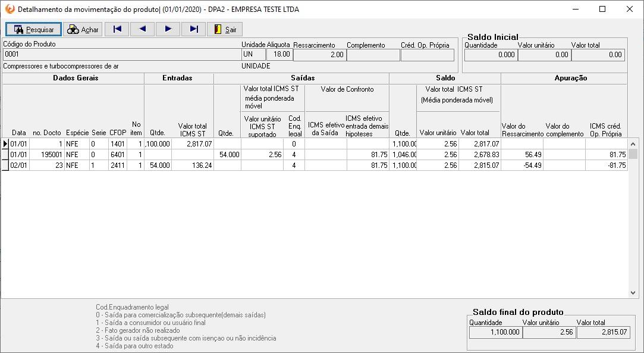Click the date cell 02/01
Screen dimensions: 644x353
coord(19,165)
